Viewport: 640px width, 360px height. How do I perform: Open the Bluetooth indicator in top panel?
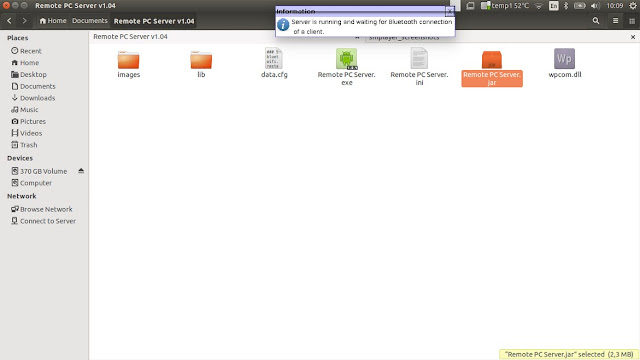pos(566,6)
